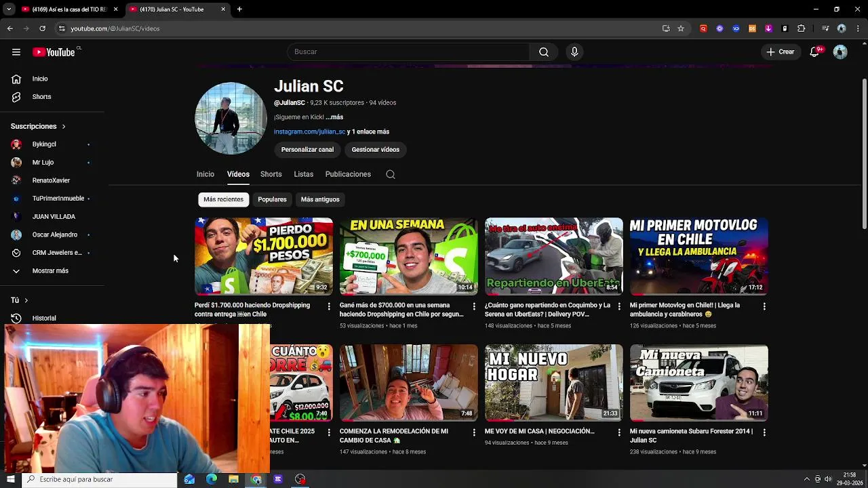The width and height of the screenshot is (868, 488).
Task: Open File Explorer from the taskbar
Action: [x=233, y=479]
